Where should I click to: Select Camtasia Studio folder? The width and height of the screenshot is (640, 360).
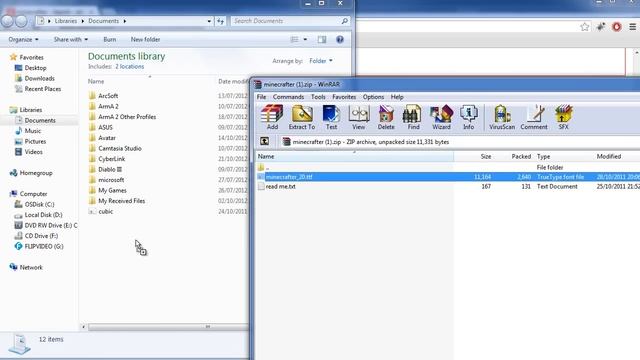[x=120, y=149]
